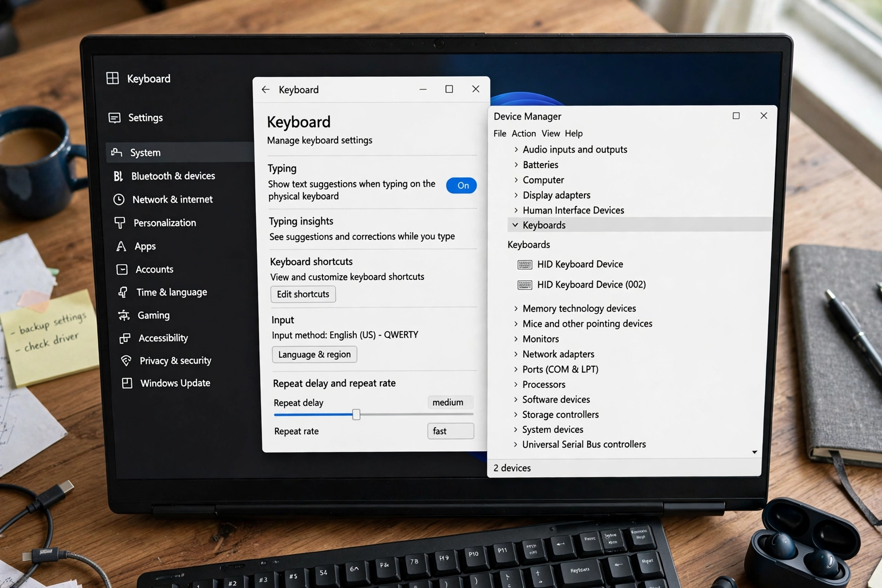Expand Ports (COM & LPT) node
The image size is (882, 588).
point(516,369)
